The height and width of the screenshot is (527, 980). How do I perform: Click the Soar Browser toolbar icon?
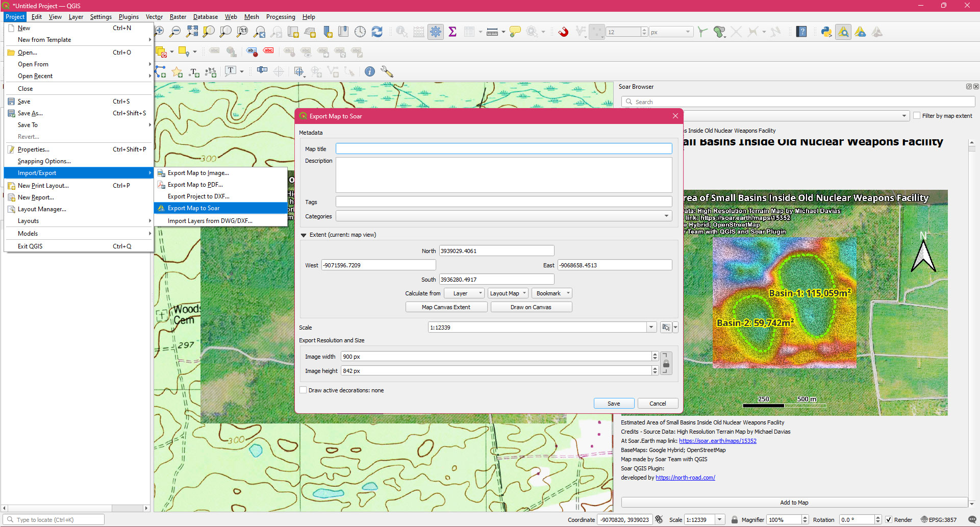pos(843,32)
